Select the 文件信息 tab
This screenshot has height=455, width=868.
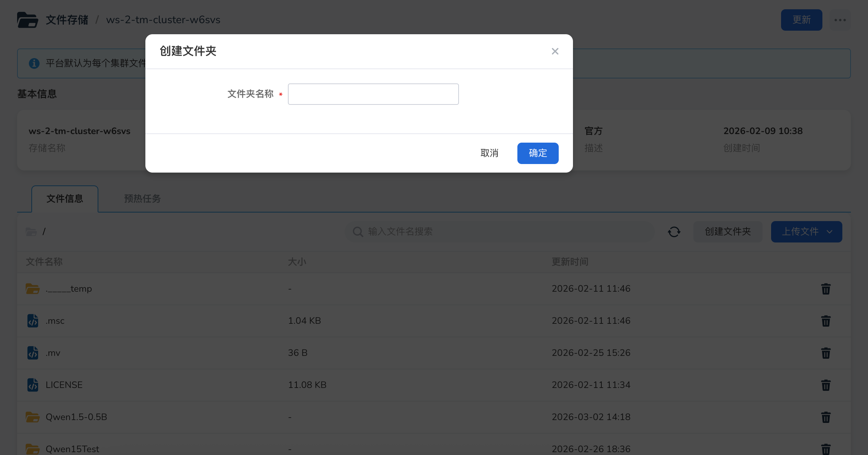(x=65, y=199)
